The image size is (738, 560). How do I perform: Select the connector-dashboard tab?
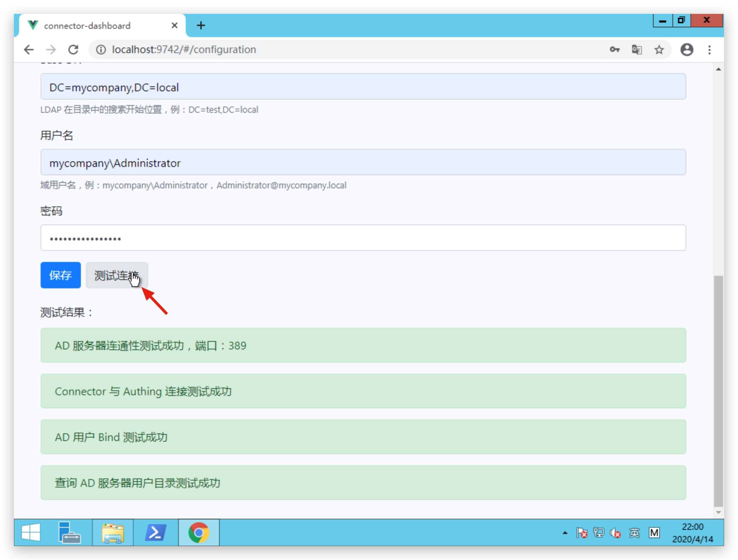(x=87, y=26)
